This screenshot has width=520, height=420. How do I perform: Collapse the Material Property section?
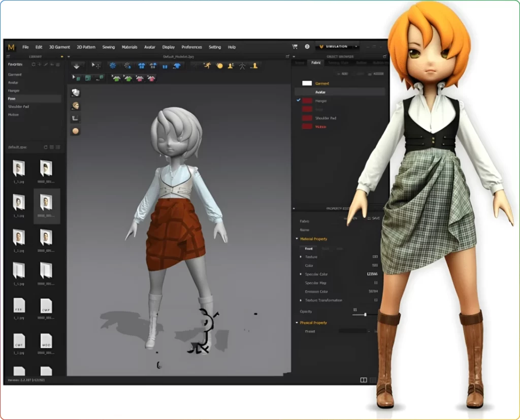click(x=296, y=239)
